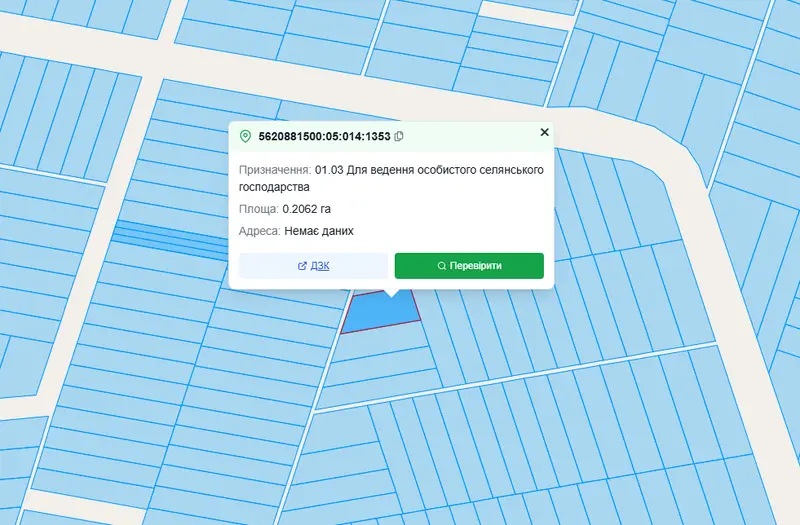Click the cadastral number 5620881500:05:014:1353 text
Image resolution: width=800 pixels, height=525 pixels.
click(x=324, y=136)
